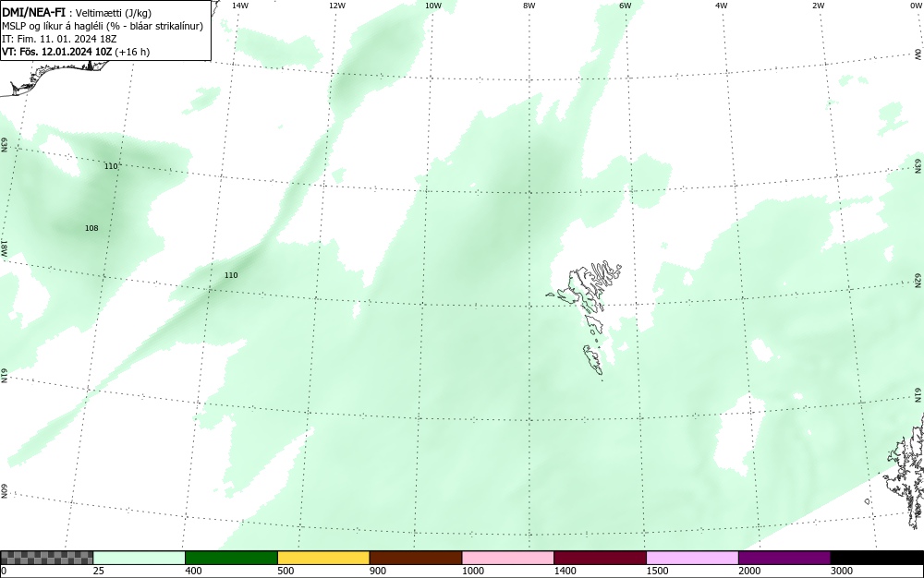
Task: Click the 8W longitude label
Action: (x=529, y=6)
